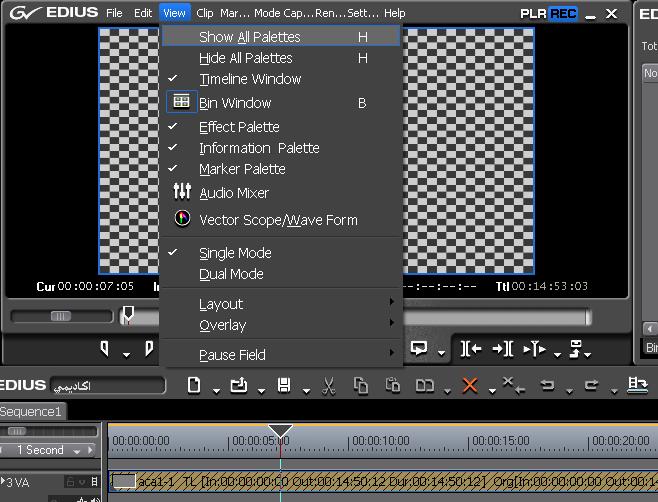Click the Bin Window grid icon

pos(182,102)
